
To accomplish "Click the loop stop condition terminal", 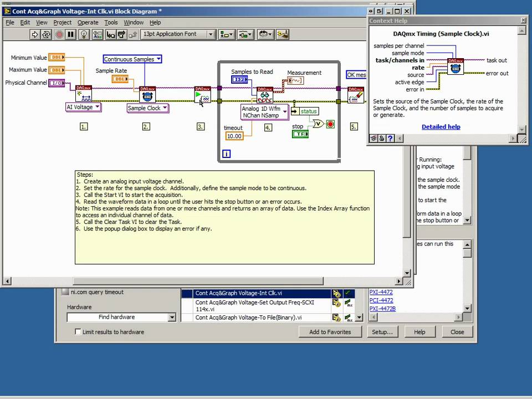I will (x=330, y=124).
